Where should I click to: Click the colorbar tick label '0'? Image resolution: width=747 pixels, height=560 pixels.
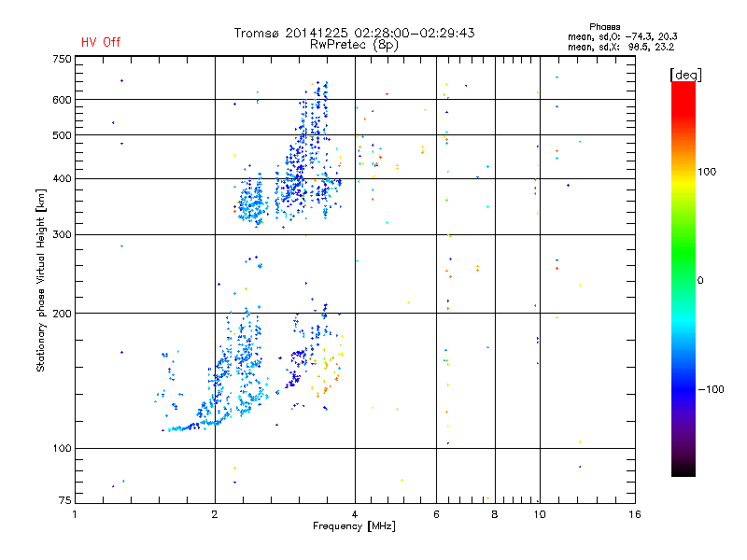(x=700, y=281)
